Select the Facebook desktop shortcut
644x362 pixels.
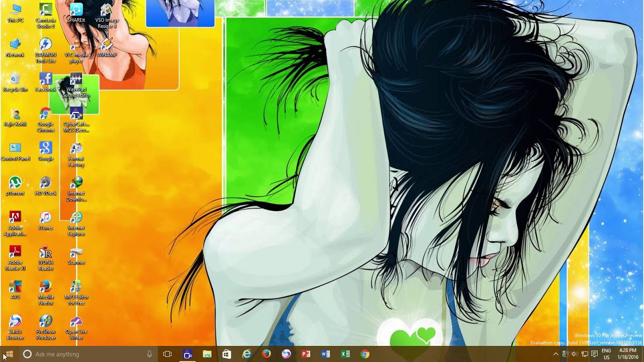[x=46, y=82]
